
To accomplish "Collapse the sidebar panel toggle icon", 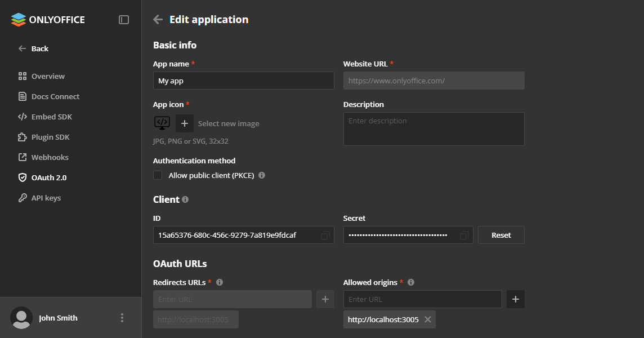I will [124, 20].
